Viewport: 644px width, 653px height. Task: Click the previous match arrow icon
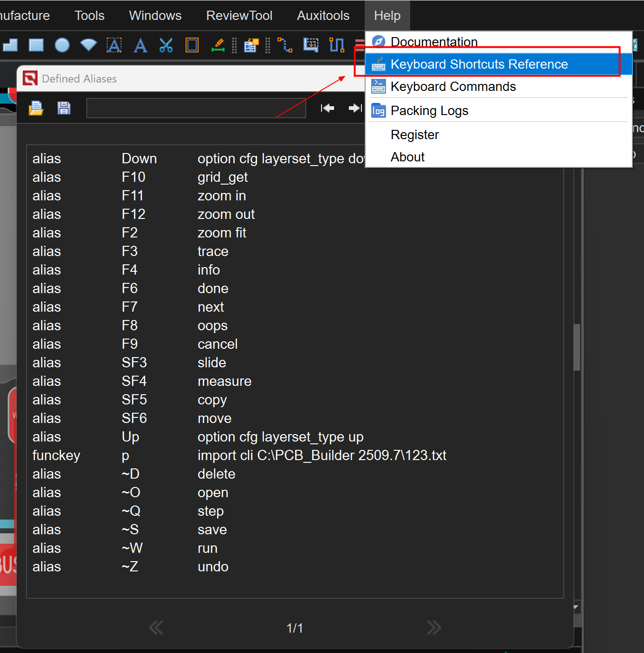point(327,108)
